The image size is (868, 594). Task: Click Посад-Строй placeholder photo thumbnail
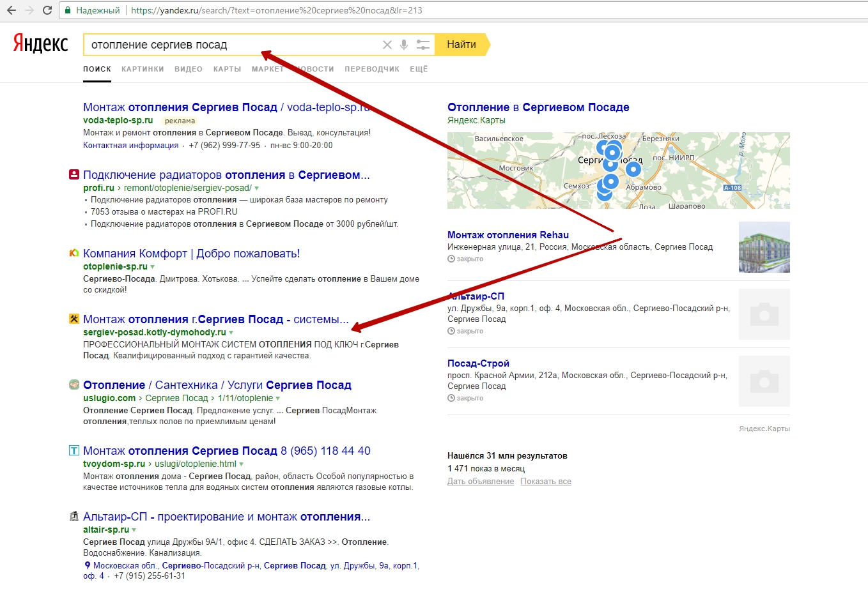tap(764, 381)
